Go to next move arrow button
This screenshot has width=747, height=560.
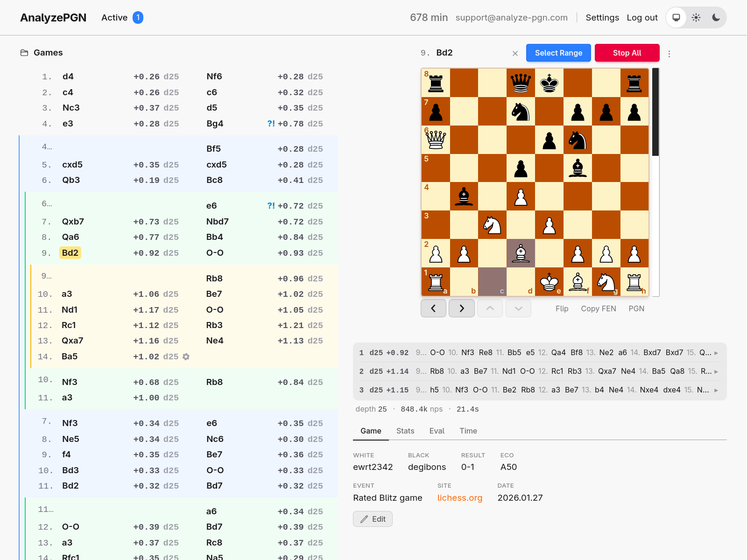click(462, 308)
